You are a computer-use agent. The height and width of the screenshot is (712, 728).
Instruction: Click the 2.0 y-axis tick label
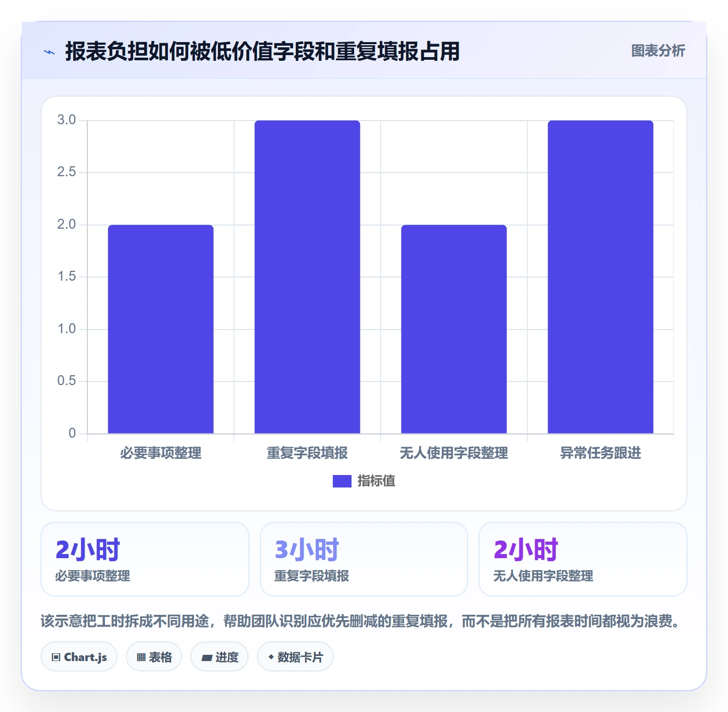[67, 225]
